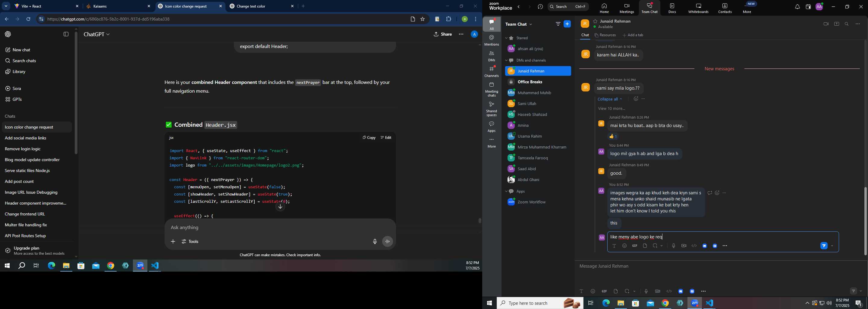Image resolution: width=868 pixels, height=309 pixels.
Task: Click ChatGPT Ask anything input
Action: (280, 228)
